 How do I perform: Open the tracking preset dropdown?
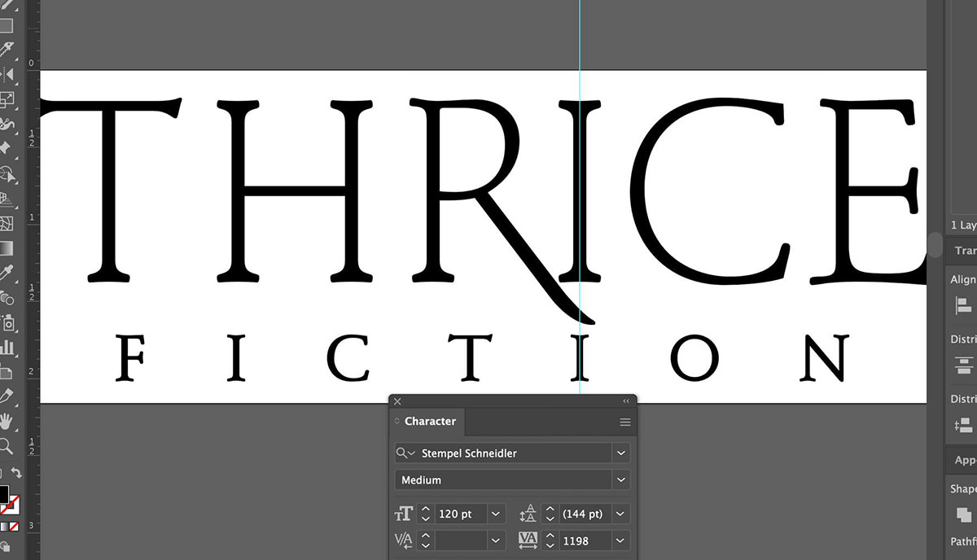621,540
